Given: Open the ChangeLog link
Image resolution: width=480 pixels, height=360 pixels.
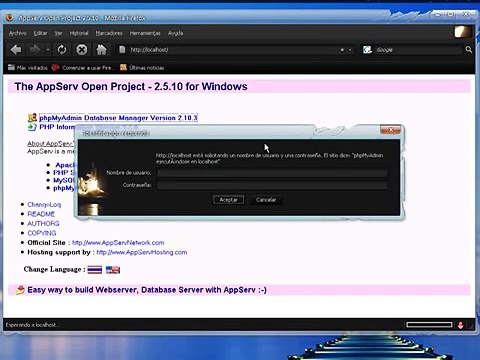Looking at the screenshot, I should (44, 204).
